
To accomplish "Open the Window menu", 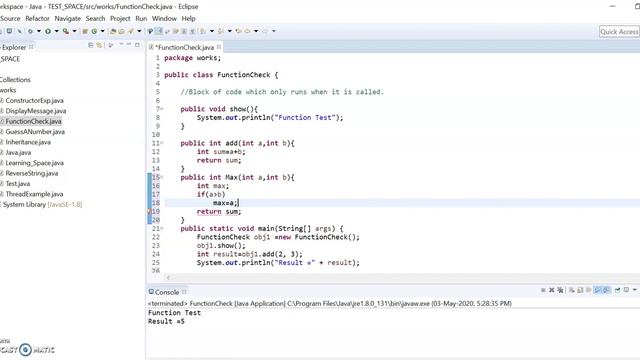I will pyautogui.click(x=164, y=18).
